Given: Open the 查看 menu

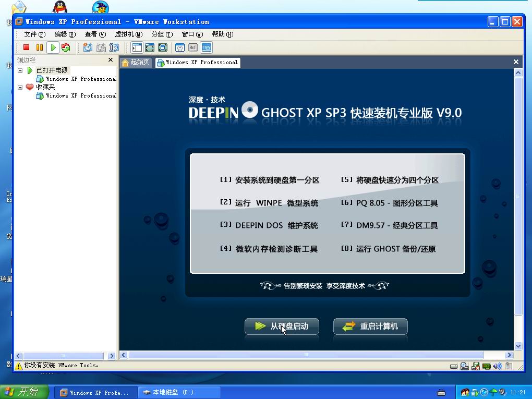Looking at the screenshot, I should (95, 34).
